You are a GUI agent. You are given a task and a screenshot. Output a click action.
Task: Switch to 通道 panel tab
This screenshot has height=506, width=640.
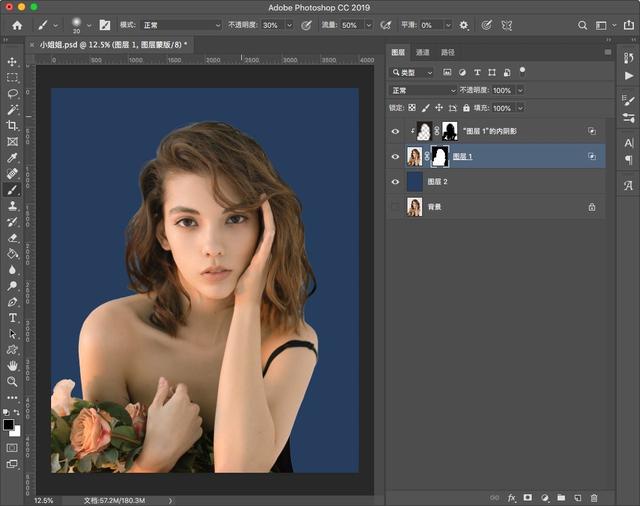click(x=422, y=52)
